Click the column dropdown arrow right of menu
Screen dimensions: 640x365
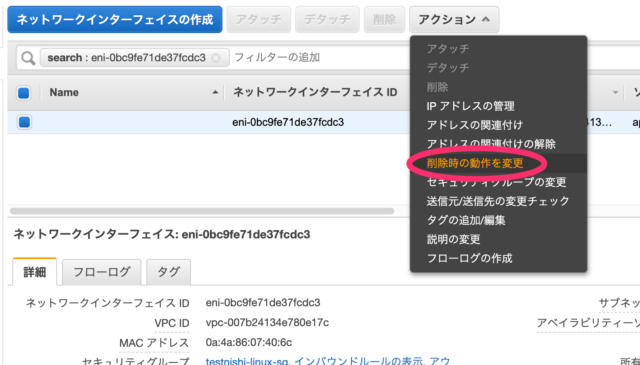click(x=615, y=93)
